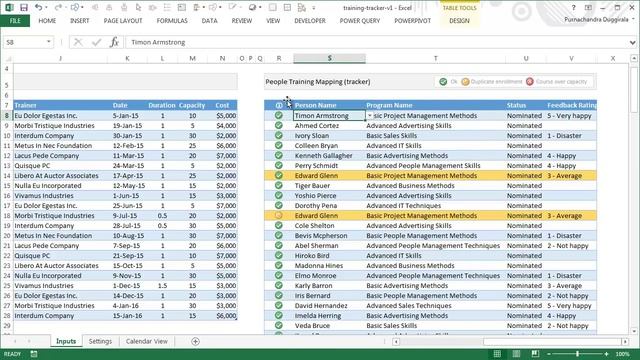
Task: Select column S header
Action: pos(329,58)
